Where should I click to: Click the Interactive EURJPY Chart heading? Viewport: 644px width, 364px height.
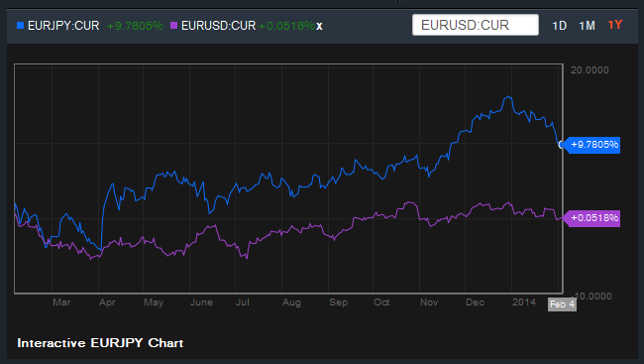(x=100, y=343)
